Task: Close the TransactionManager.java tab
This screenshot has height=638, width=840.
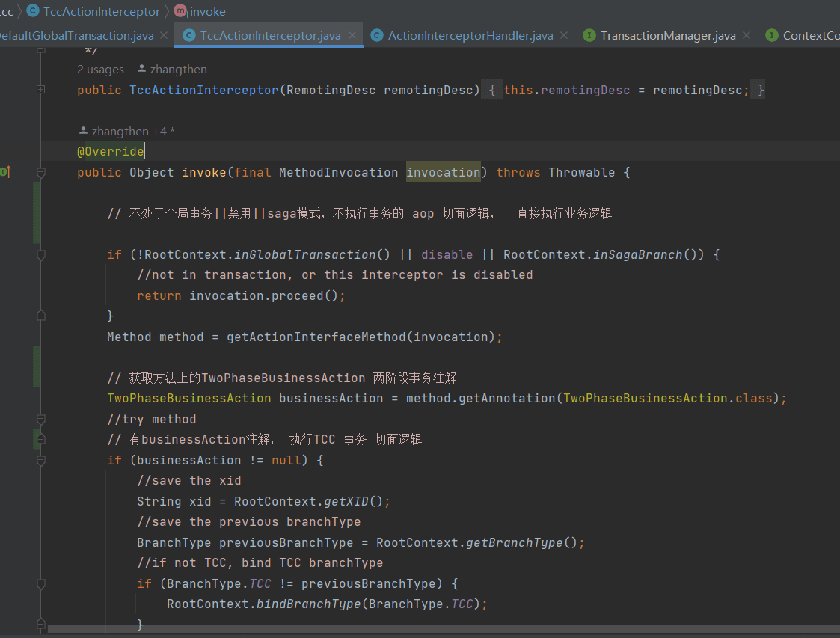Action: tap(747, 35)
